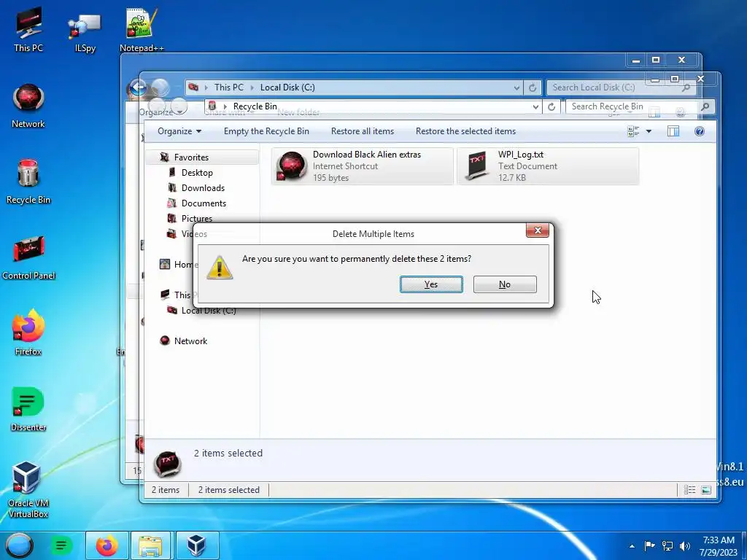747x560 pixels.
Task: Click VirtualBox icon in the taskbar
Action: (x=196, y=545)
